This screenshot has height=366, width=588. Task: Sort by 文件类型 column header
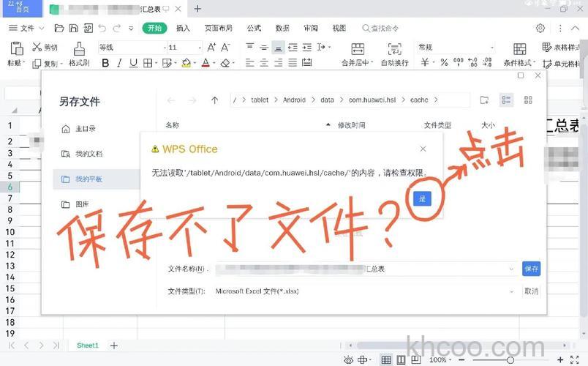tap(437, 125)
